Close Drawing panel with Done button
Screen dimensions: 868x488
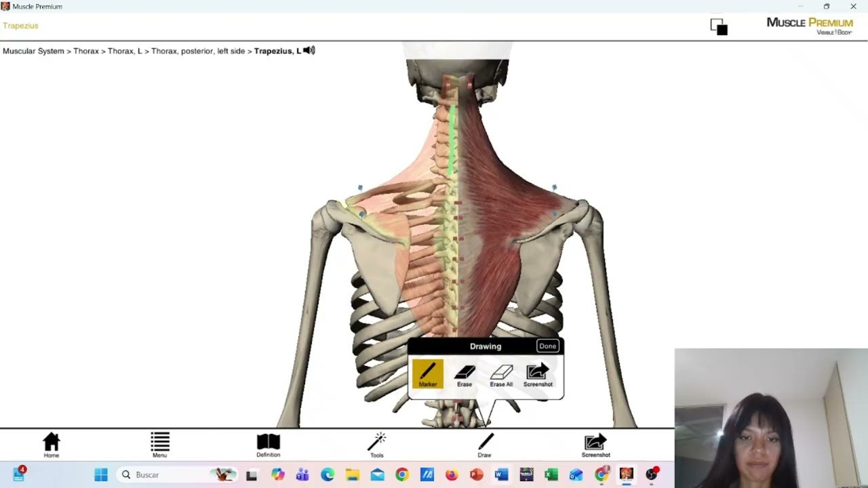point(547,346)
